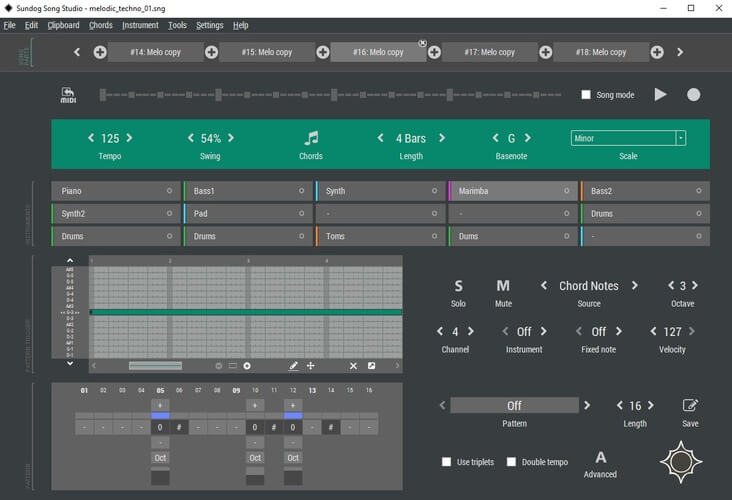Select the Pad instrument slot
The height and width of the screenshot is (500, 732).
[x=248, y=213]
